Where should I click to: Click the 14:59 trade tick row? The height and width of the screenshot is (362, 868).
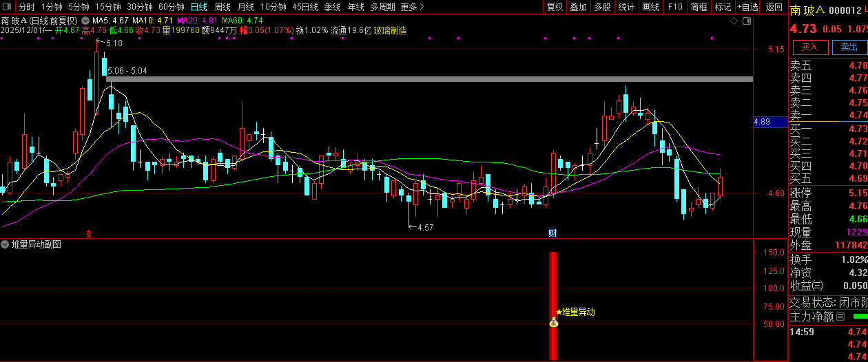coord(828,332)
